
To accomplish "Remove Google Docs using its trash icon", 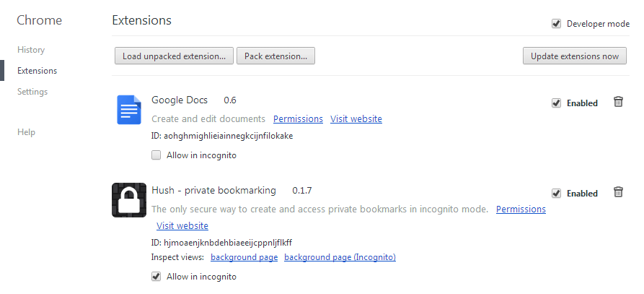I will (x=618, y=102).
